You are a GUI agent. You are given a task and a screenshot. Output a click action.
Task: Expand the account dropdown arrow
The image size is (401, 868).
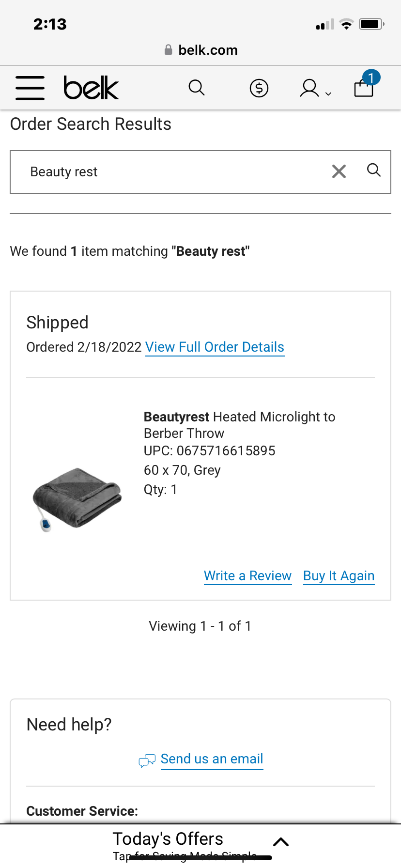click(x=328, y=94)
